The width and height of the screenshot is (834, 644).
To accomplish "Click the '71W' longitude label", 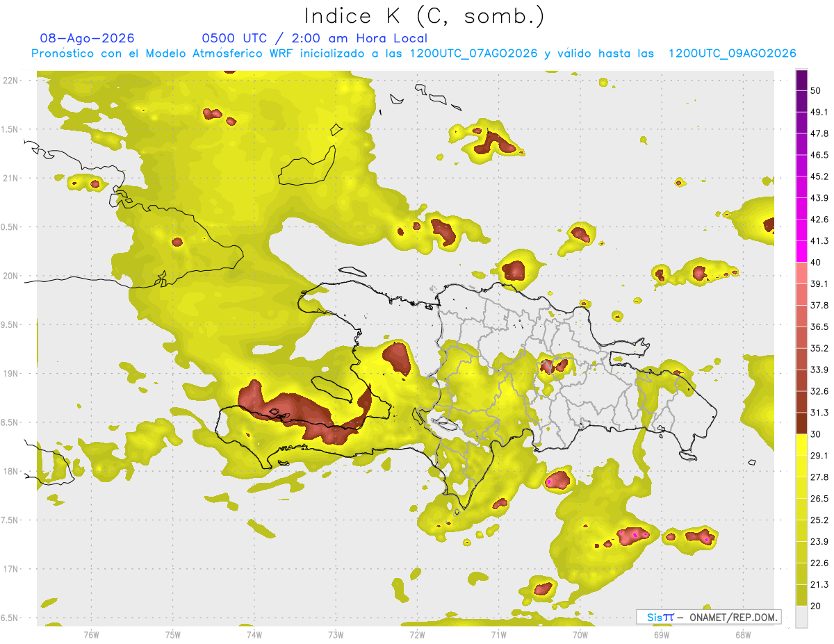I will (498, 634).
